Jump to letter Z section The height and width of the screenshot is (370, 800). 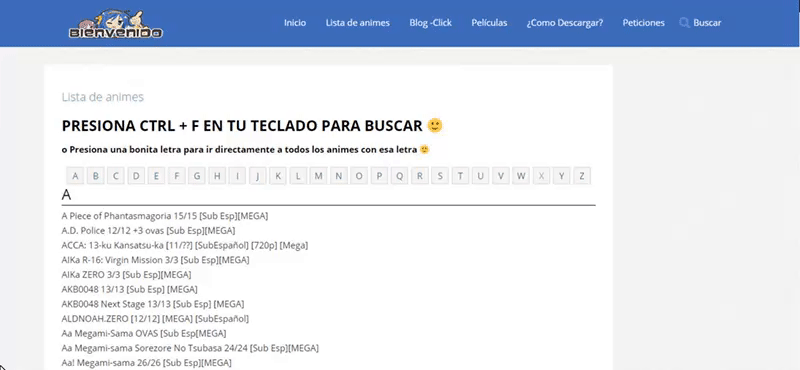(582, 176)
